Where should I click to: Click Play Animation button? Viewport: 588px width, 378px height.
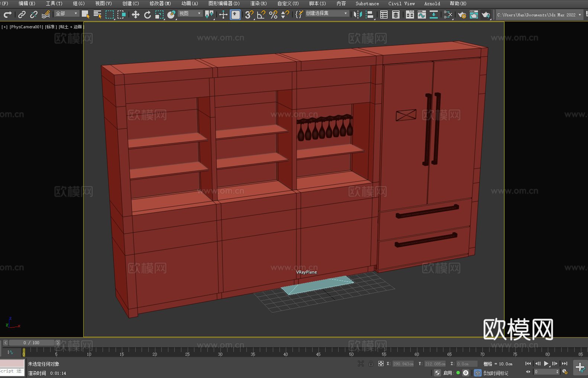[x=546, y=364]
